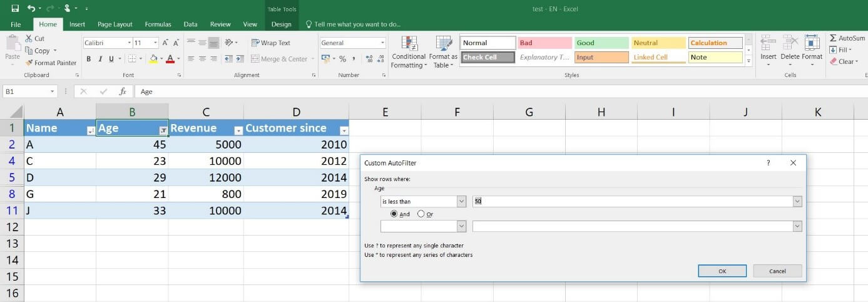Apply Percent Style format
Viewport: 868px width, 302px height.
coord(342,59)
